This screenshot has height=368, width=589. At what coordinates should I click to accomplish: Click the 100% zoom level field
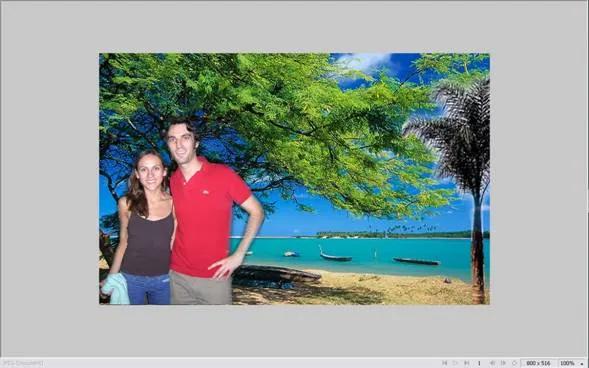pyautogui.click(x=568, y=363)
